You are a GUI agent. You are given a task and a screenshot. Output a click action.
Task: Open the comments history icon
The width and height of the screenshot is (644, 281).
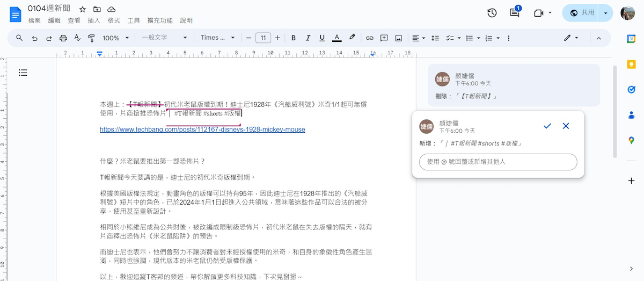tap(515, 13)
